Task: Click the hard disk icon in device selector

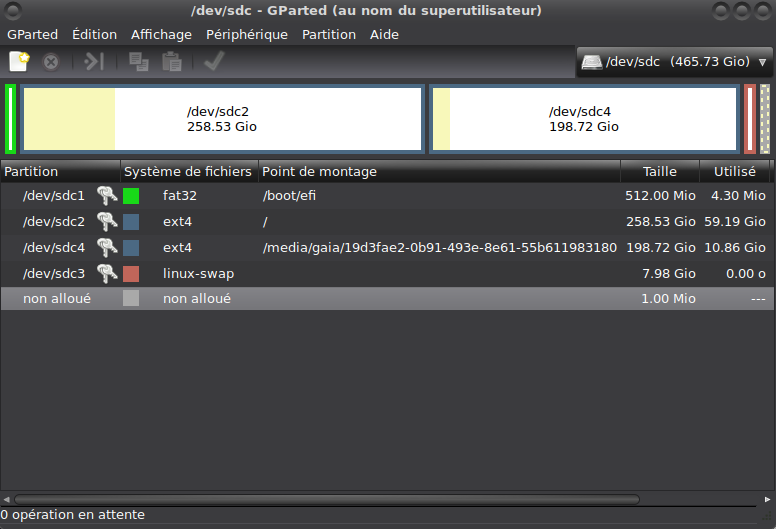Action: click(591, 62)
